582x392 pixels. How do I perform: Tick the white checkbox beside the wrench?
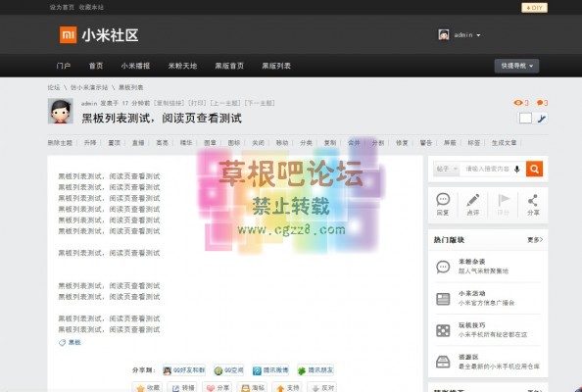pos(525,119)
